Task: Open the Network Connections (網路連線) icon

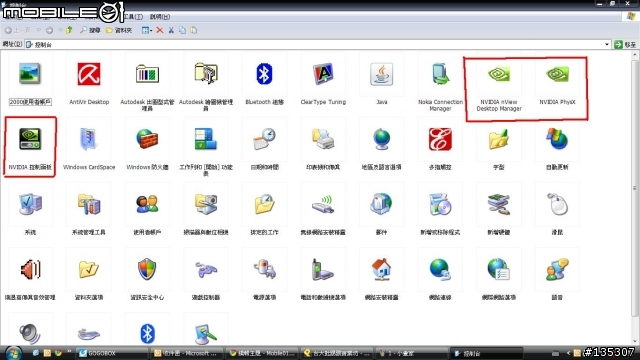Action: tap(440, 269)
